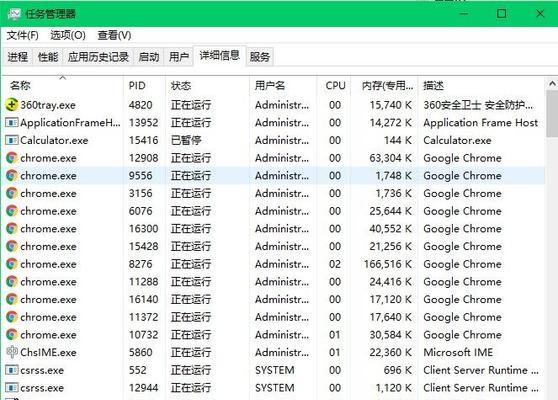Viewport: 558px width, 400px height.
Task: Sort by the 内存(专用 column header
Action: [384, 85]
